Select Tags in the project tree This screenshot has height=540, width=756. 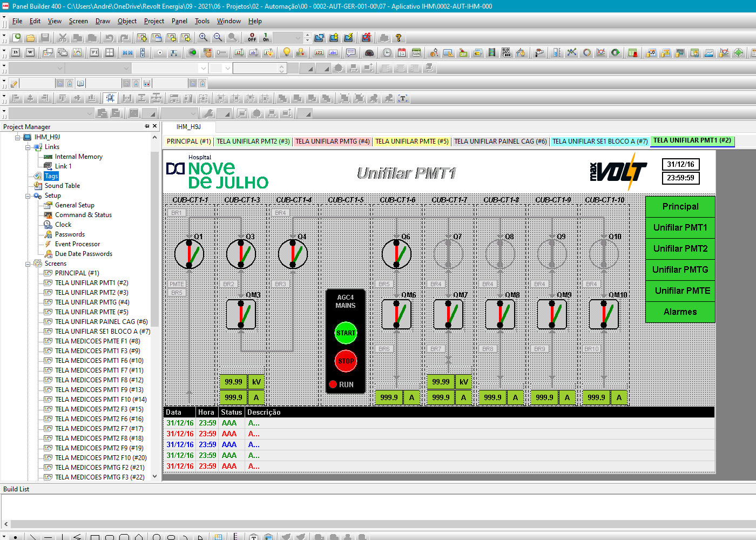[x=51, y=176]
